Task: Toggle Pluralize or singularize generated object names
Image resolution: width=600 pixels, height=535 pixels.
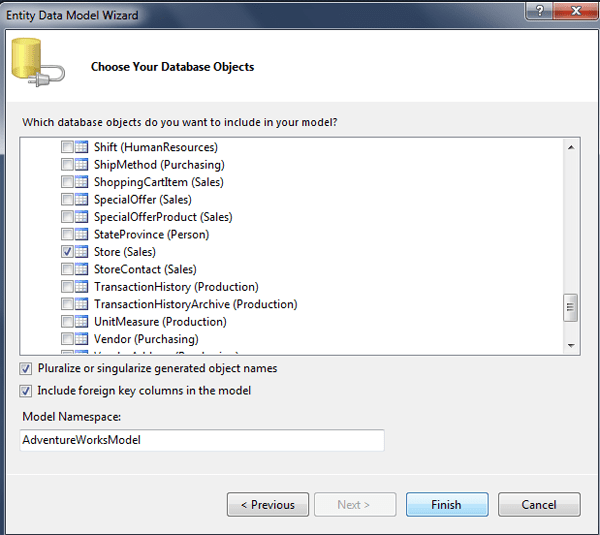Action: pyautogui.click(x=26, y=369)
